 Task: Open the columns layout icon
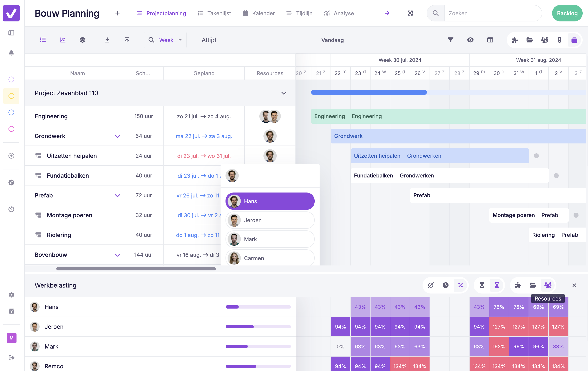(x=490, y=40)
